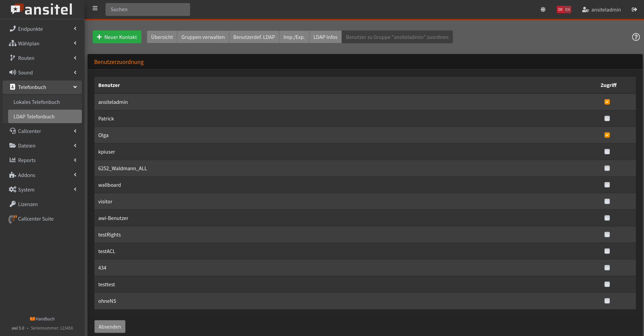The width and height of the screenshot is (644, 336).
Task: Click the Lizenzen key icon
Action: [13, 204]
